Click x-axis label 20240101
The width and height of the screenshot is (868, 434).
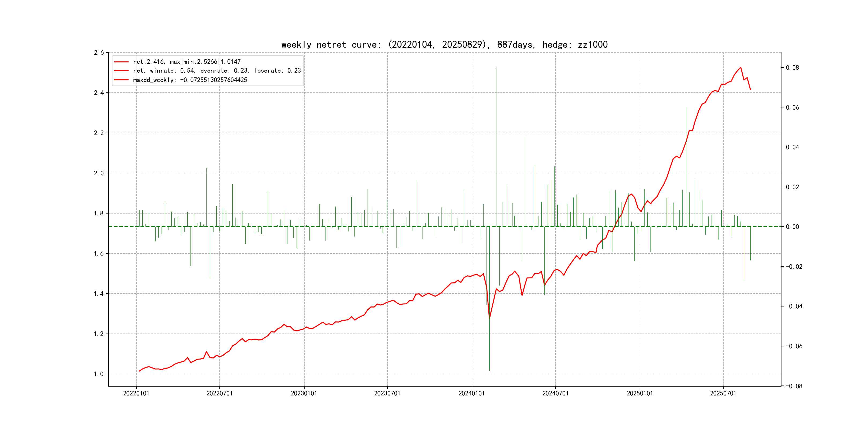coord(472,393)
